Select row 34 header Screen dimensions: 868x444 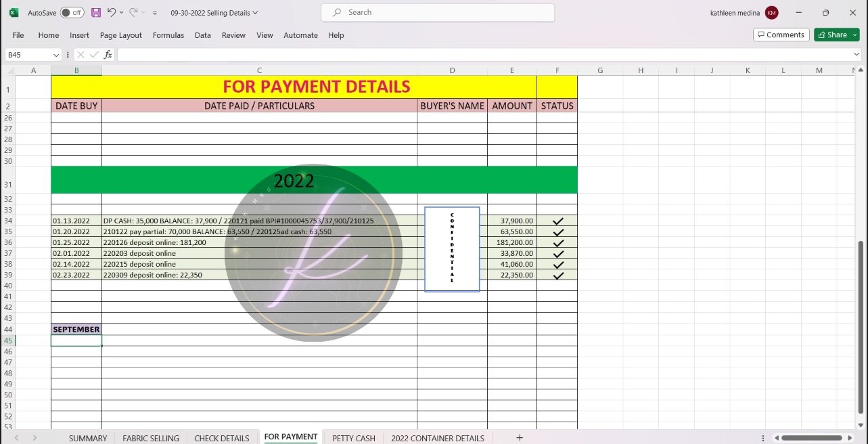point(8,221)
